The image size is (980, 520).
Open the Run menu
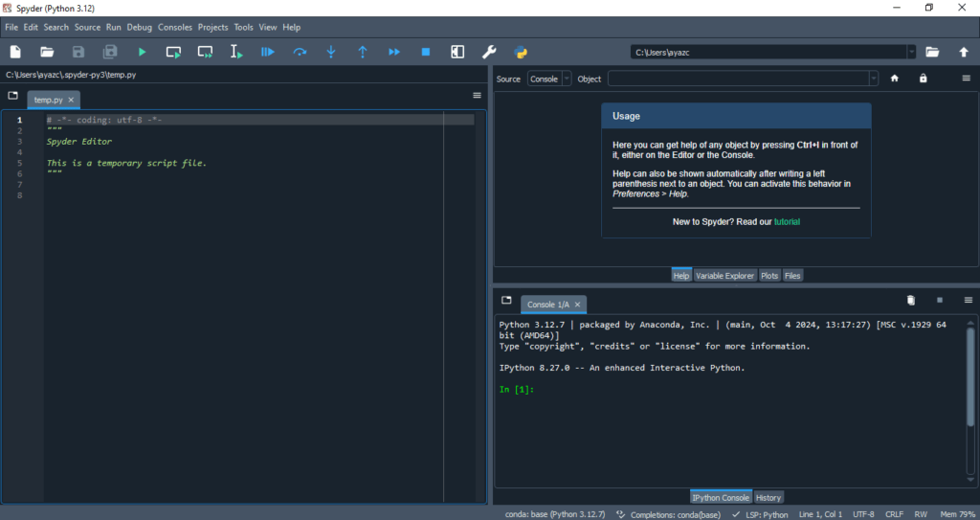[114, 27]
